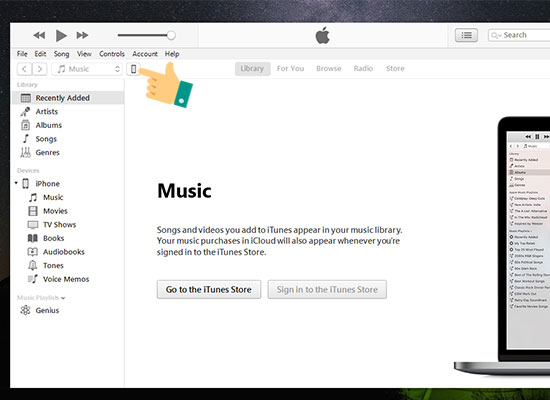
Task: Click the iPhone device button in toolbar
Action: coord(133,69)
